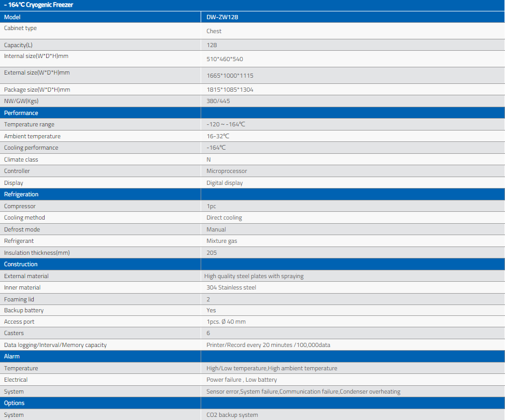The image size is (505, 420).
Task: Select the Construction section header
Action: (21, 264)
